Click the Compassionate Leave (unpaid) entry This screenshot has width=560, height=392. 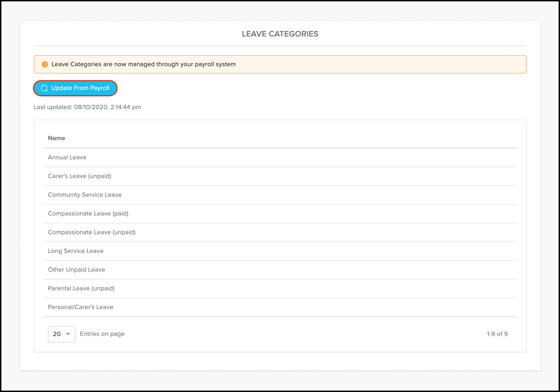tap(91, 232)
